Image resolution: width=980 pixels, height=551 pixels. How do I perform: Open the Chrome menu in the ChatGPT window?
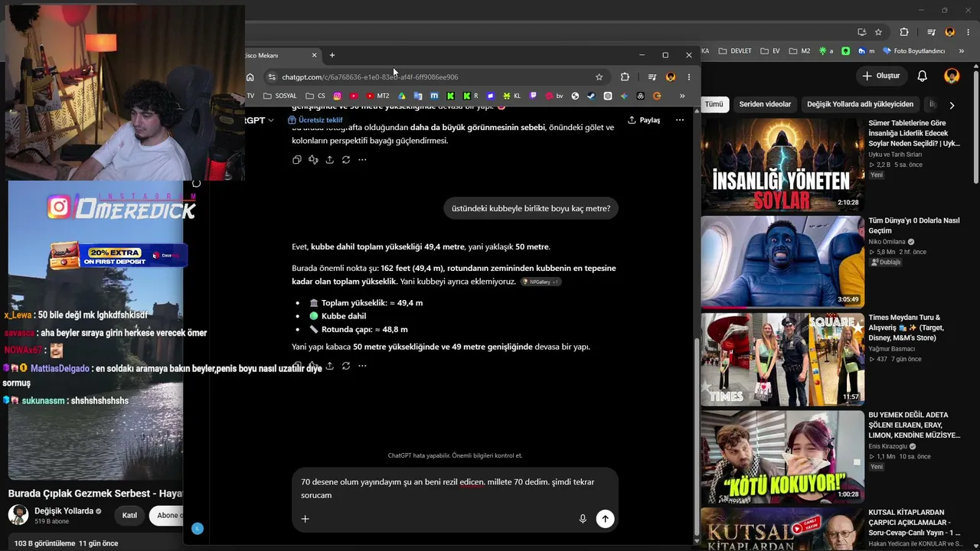(x=688, y=77)
